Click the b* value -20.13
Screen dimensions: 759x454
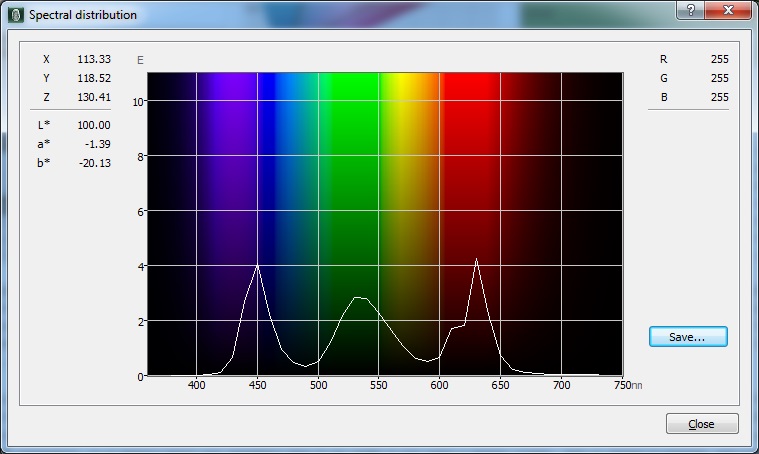tap(93, 163)
